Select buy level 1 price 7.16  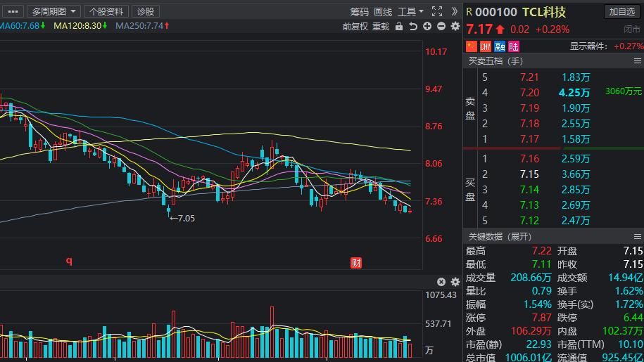pyautogui.click(x=529, y=159)
